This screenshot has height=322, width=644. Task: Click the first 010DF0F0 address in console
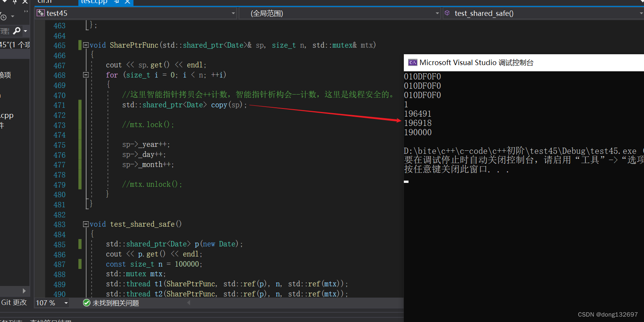pos(422,76)
